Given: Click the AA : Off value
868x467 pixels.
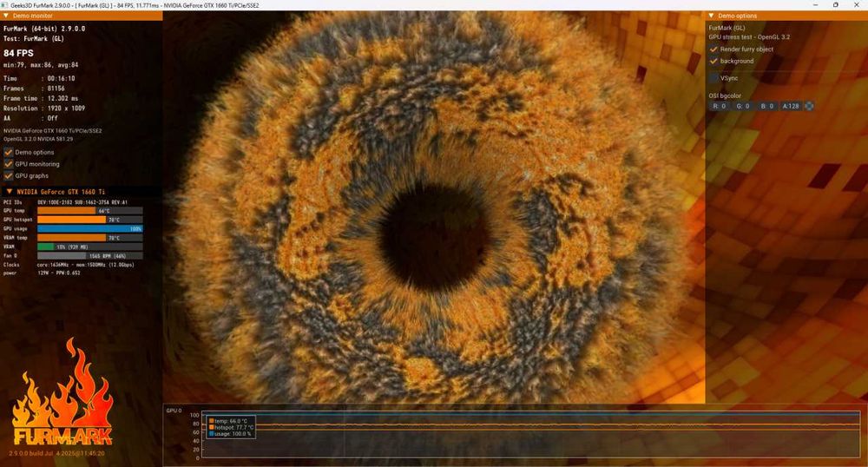Looking at the screenshot, I should [x=52, y=118].
